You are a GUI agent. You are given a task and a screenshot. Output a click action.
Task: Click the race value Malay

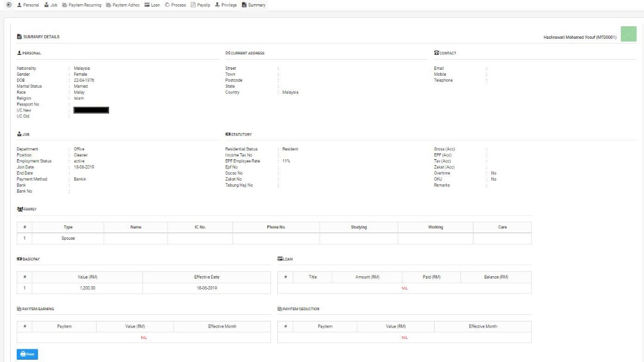click(79, 92)
